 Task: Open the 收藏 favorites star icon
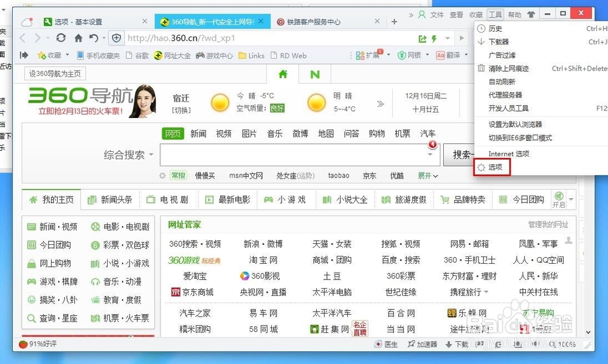click(41, 55)
